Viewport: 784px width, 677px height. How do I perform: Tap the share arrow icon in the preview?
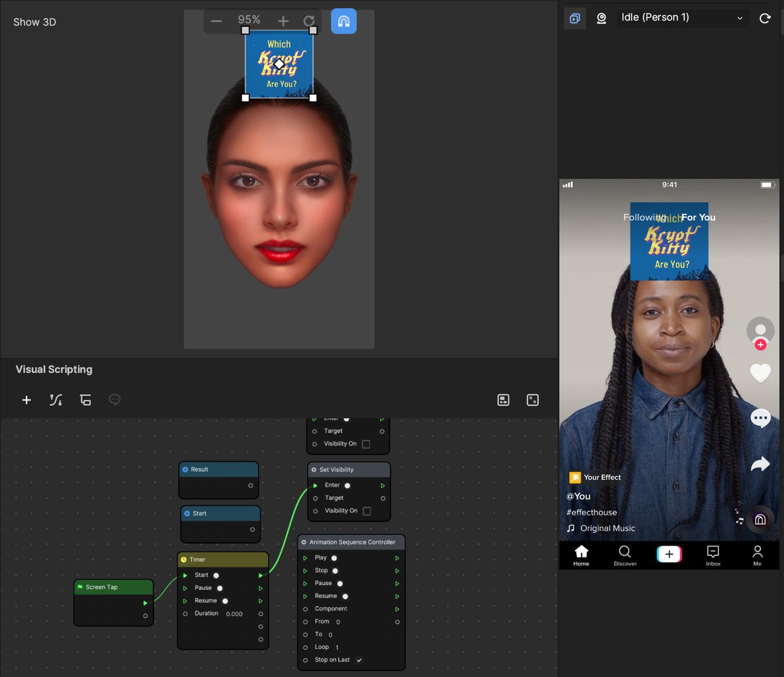click(x=760, y=464)
